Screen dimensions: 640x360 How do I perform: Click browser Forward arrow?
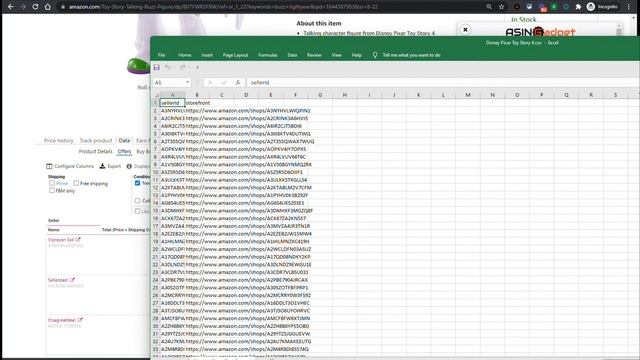(23, 7)
